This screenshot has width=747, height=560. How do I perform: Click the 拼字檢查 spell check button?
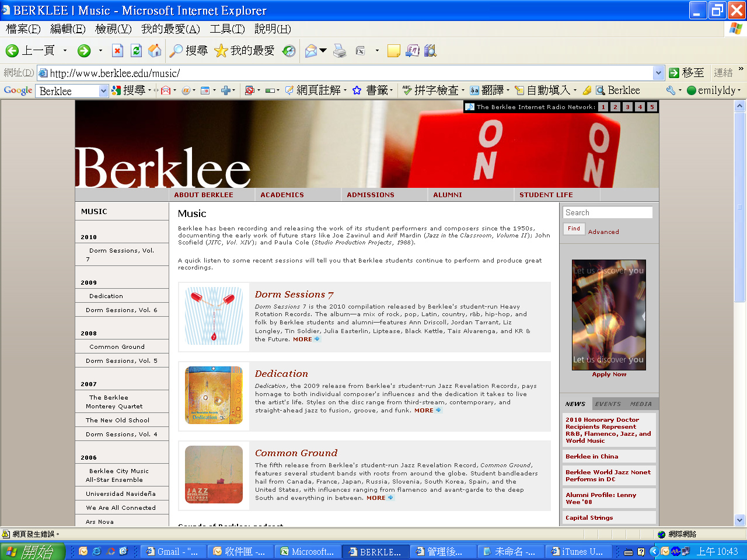tap(431, 90)
